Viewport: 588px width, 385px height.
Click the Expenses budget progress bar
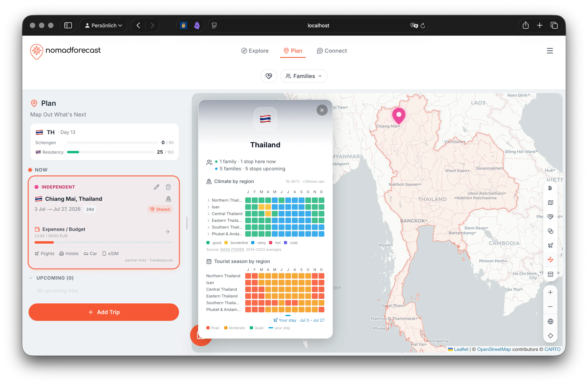tap(103, 242)
